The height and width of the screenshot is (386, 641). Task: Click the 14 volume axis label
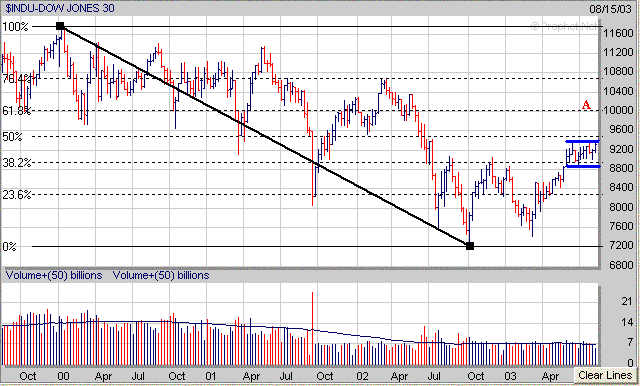pos(627,322)
